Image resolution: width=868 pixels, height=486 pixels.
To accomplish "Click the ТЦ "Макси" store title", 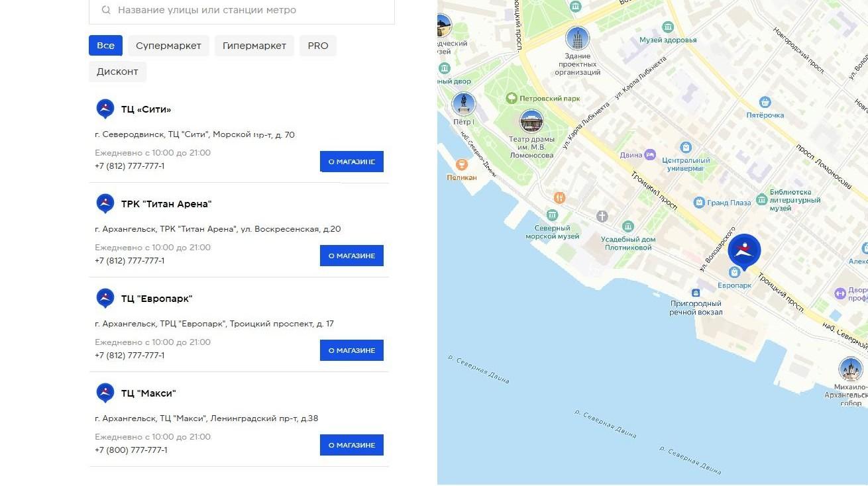I will point(148,393).
